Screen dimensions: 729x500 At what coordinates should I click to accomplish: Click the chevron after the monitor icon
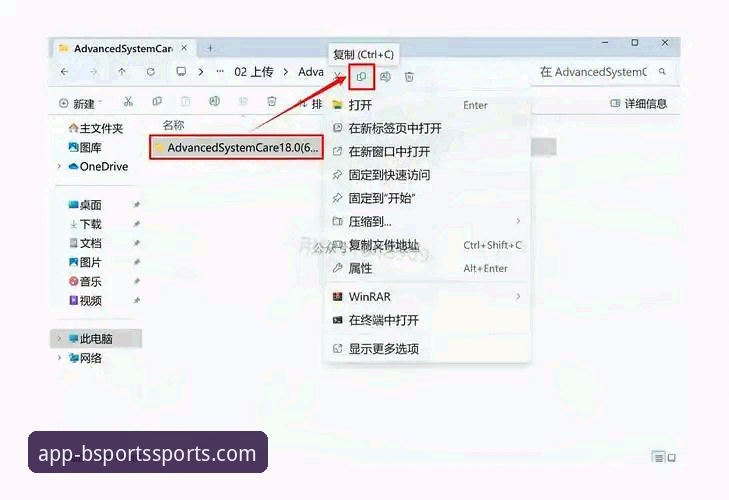201,72
